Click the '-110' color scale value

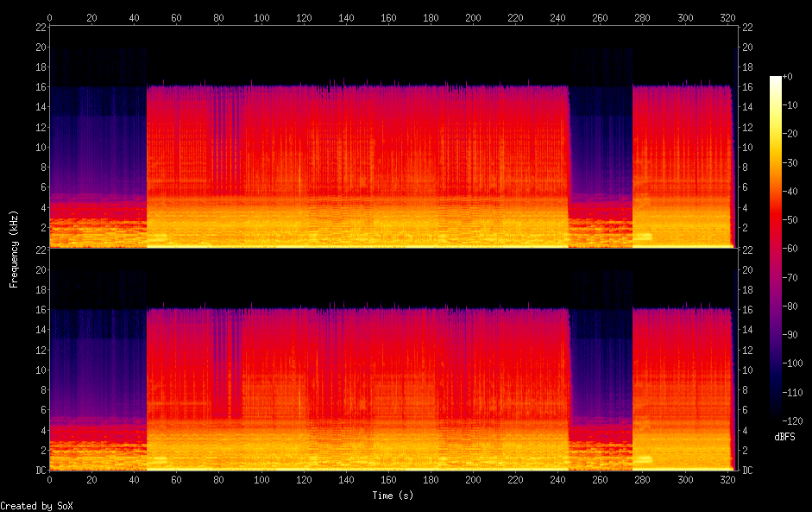(792, 392)
